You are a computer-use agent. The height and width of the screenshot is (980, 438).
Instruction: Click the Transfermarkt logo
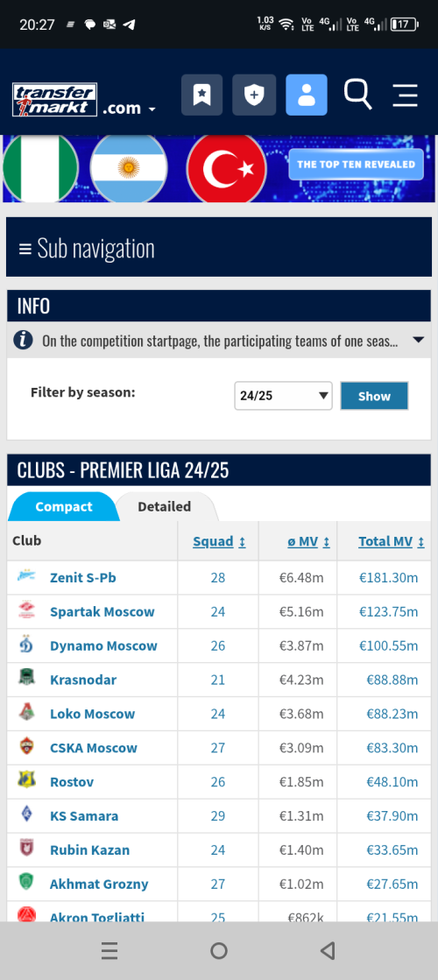tap(55, 100)
